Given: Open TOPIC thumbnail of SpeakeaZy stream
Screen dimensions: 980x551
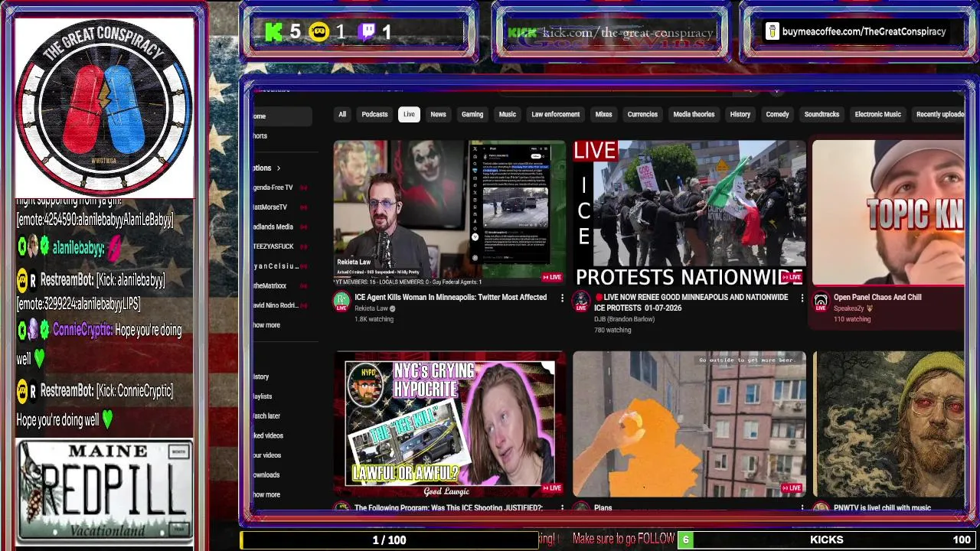Looking at the screenshot, I should pyautogui.click(x=888, y=213).
